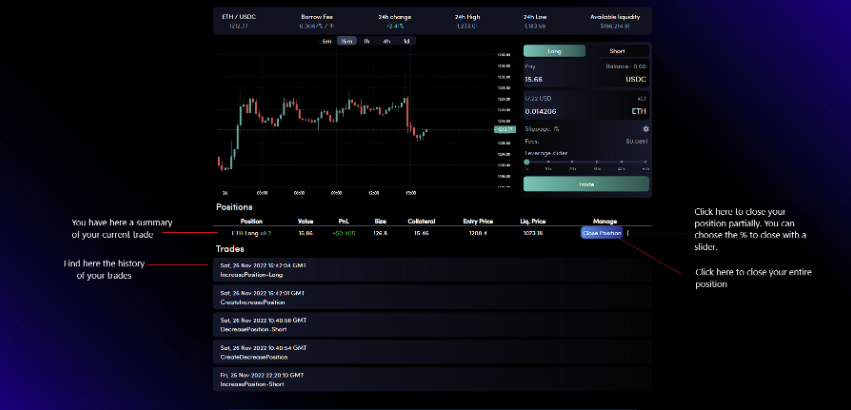Viewport: 851px width, 410px height.
Task: Switch chart to the 1h timeframe
Action: point(366,41)
